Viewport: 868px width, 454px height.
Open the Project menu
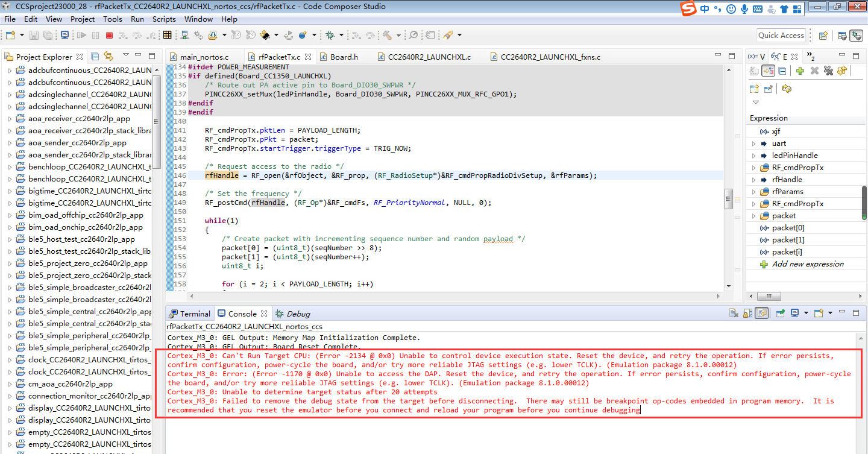pyautogui.click(x=83, y=19)
